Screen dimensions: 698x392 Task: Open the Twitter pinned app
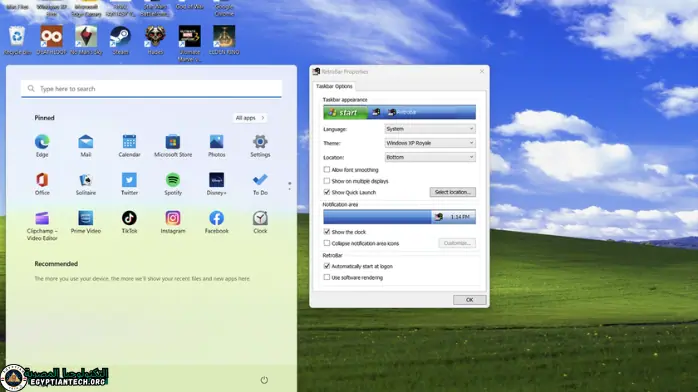(x=129, y=184)
